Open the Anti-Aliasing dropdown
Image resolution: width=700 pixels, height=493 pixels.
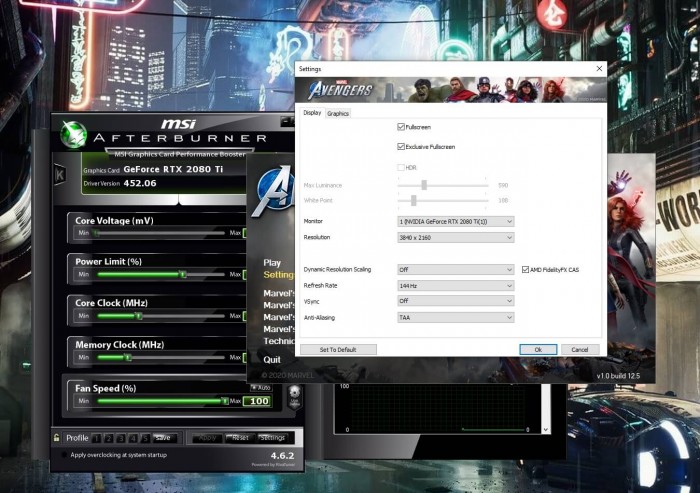(456, 317)
